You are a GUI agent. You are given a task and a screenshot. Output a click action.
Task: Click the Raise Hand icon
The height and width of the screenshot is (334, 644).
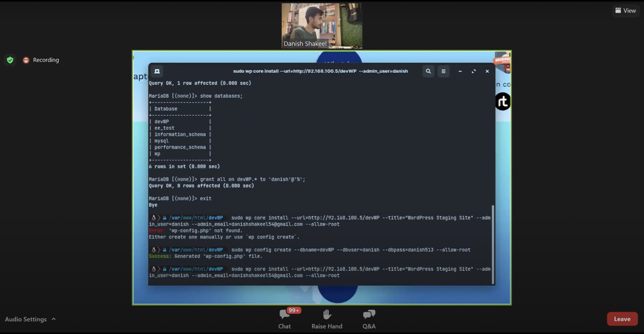click(327, 315)
